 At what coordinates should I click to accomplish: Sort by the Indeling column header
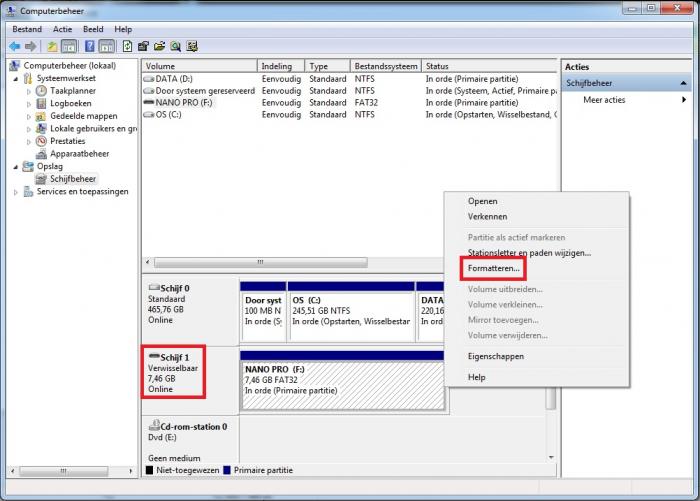point(281,66)
